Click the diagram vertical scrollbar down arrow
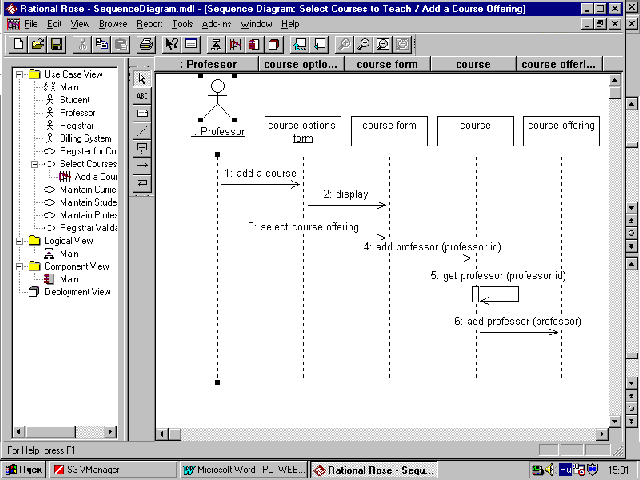This screenshot has width=640, height=480. pos(615,421)
